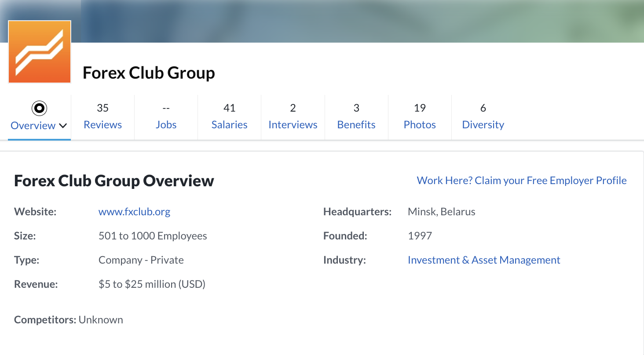Click the $5 to $25 million revenue value

[x=152, y=284]
